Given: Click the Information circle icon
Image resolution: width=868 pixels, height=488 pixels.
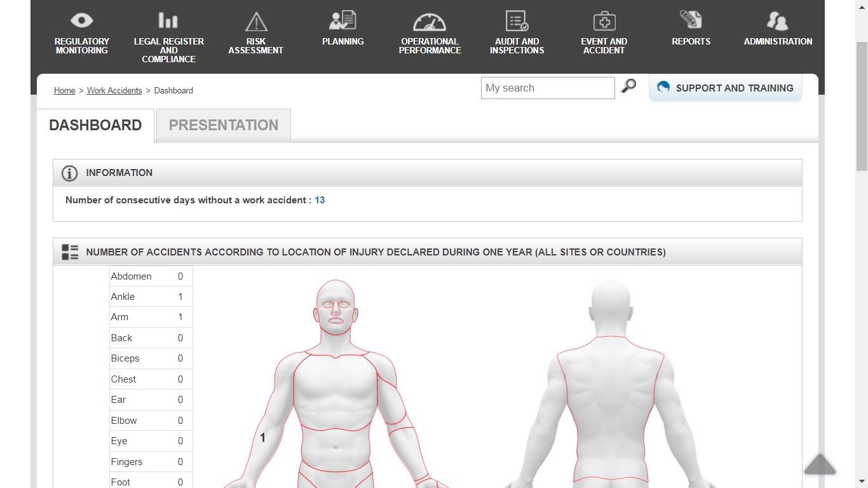Looking at the screenshot, I should pos(69,173).
